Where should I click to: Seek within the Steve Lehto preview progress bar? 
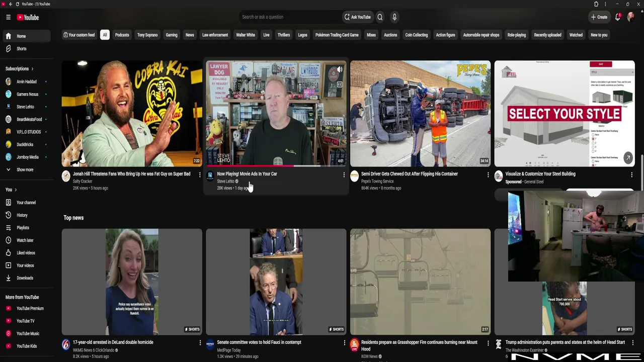click(276, 165)
